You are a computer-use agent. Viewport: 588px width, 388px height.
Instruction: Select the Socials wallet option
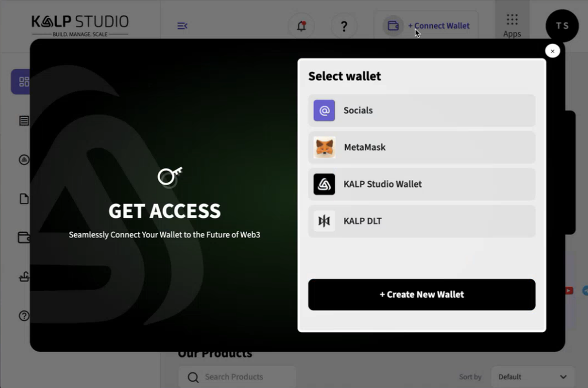421,110
